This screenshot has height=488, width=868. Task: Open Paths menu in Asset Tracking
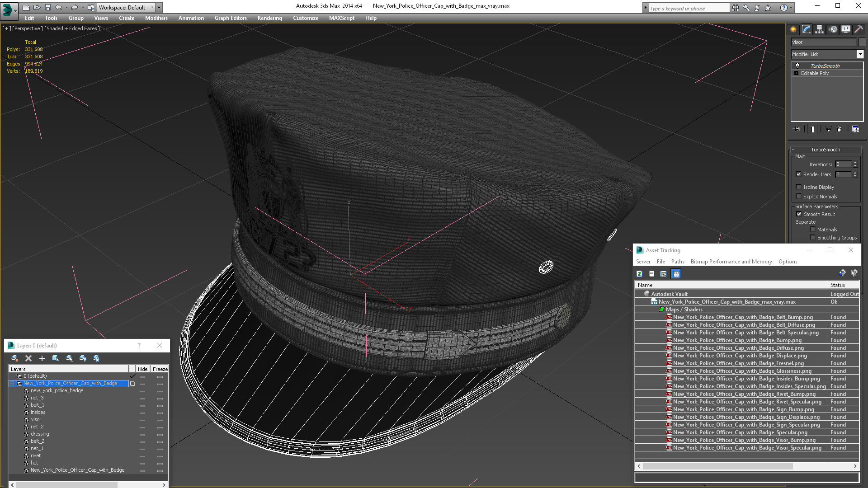[677, 262]
